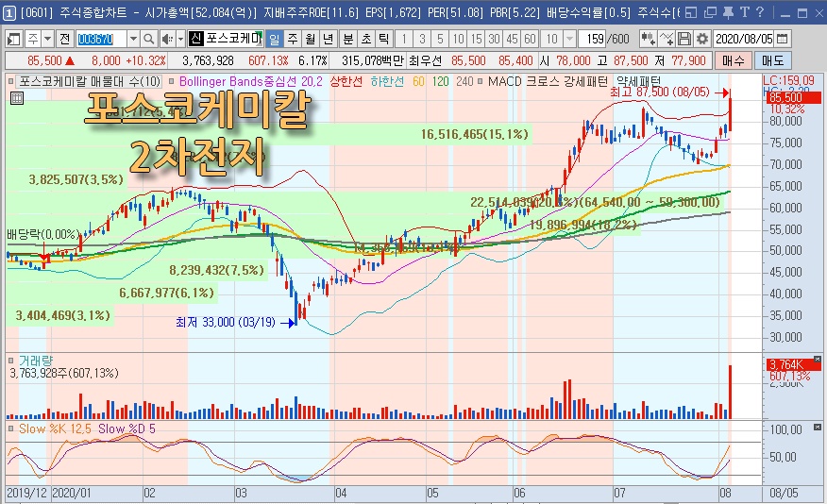Open the stock code search magnifier

coord(149,39)
